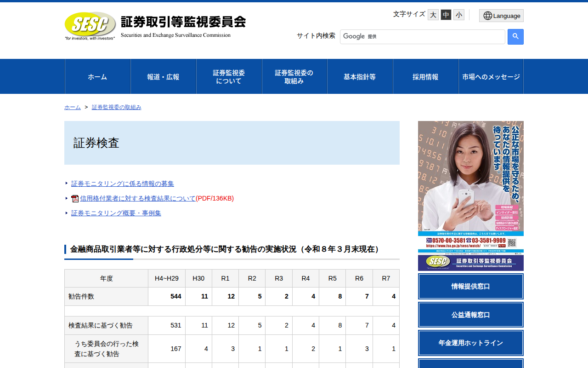Open 証券モニタリング概要・事例集 link
This screenshot has height=368, width=588.
click(116, 213)
